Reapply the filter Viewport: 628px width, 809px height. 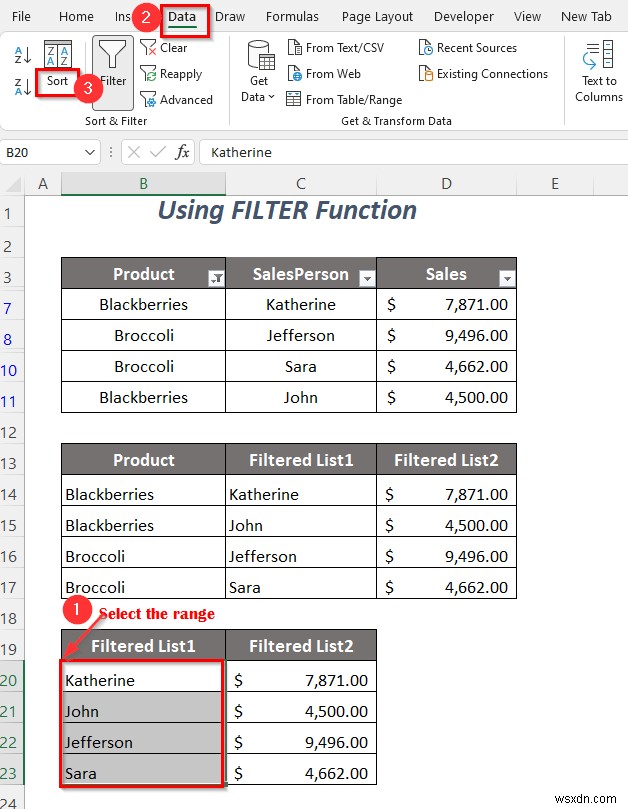coord(171,74)
